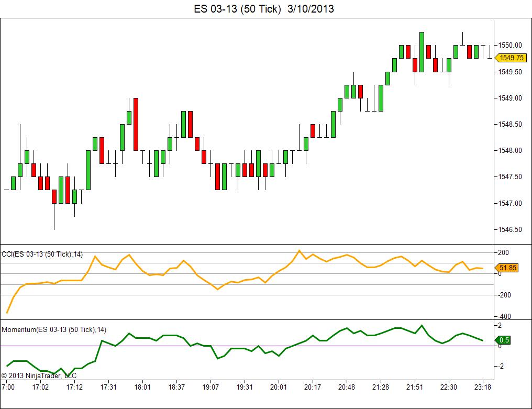This screenshot has width=532, height=409.
Task: Click the 19:31 time axis label
Action: click(245, 388)
